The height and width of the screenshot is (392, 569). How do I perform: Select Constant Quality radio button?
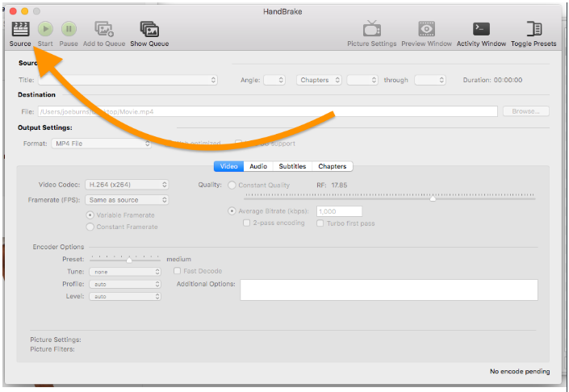point(232,185)
